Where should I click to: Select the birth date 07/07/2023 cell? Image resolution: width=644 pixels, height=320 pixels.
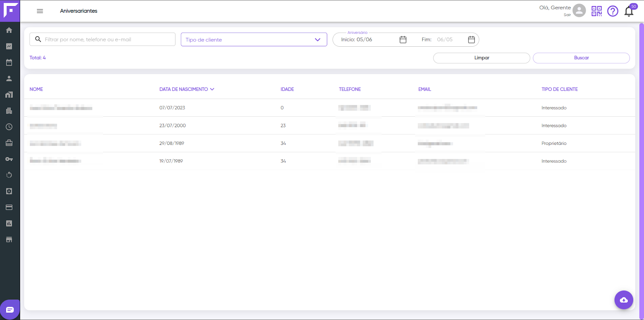(x=172, y=108)
